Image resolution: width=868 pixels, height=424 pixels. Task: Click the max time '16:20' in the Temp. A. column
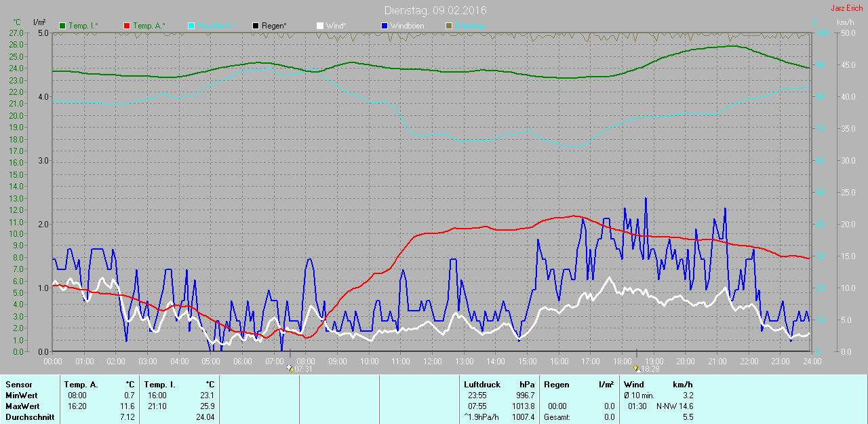point(77,406)
